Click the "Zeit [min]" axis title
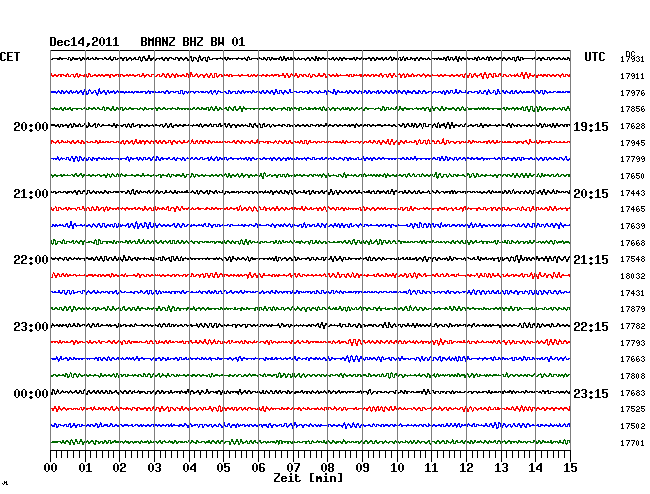 pos(308,478)
